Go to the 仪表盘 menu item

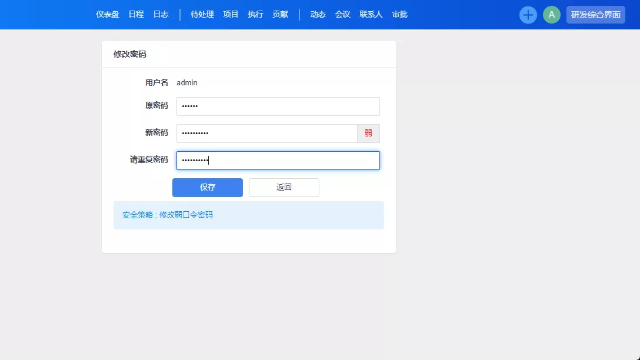tap(107, 15)
